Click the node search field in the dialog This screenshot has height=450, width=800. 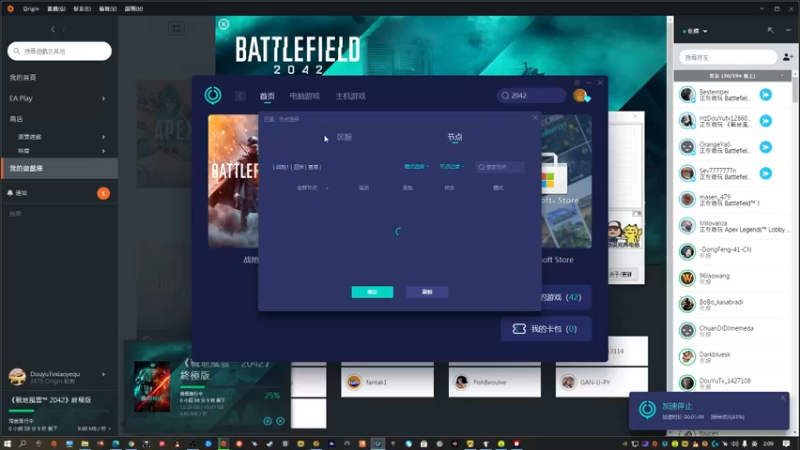pyautogui.click(x=500, y=167)
